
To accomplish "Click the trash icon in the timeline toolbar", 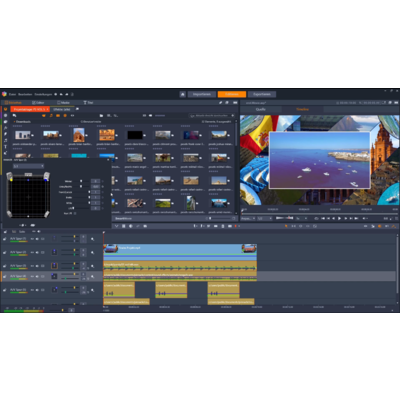I will 223,226.
